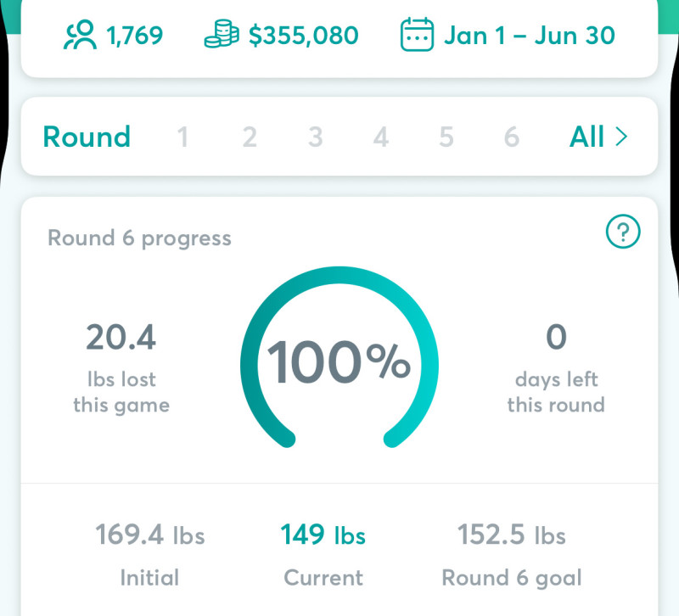The image size is (679, 616).
Task: Tap the stacked coins pot icon
Action: (x=222, y=34)
